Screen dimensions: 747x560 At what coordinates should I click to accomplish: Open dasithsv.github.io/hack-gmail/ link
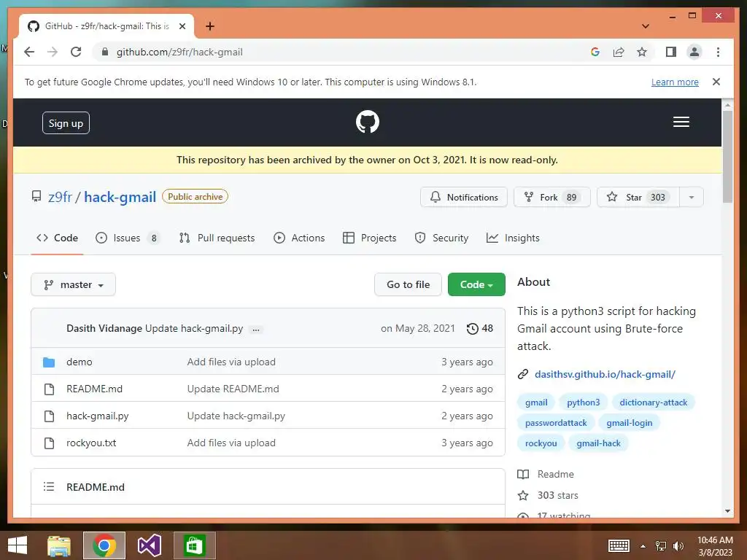coord(605,374)
